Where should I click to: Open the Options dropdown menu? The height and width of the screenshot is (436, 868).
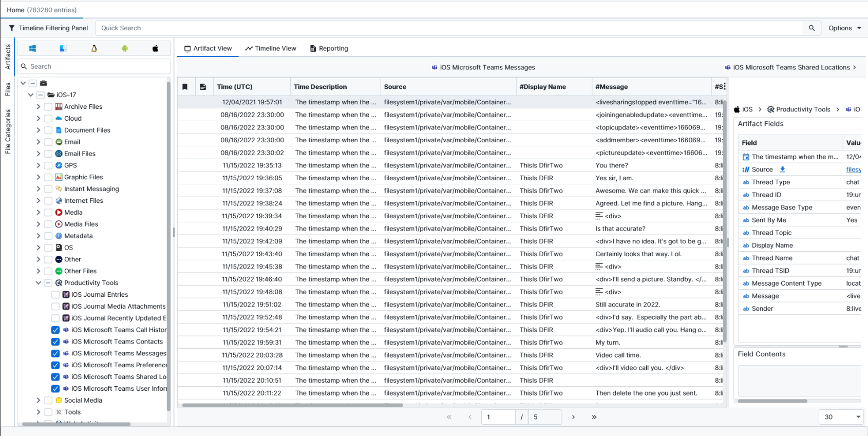(x=844, y=28)
